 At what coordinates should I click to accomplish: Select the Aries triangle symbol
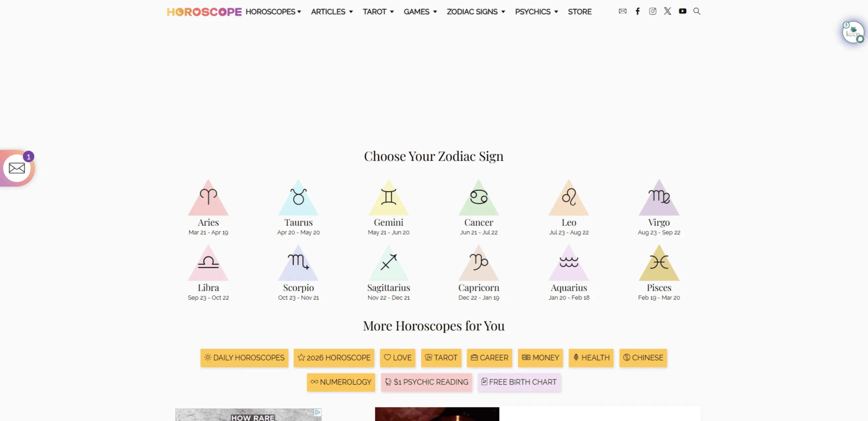(x=208, y=198)
